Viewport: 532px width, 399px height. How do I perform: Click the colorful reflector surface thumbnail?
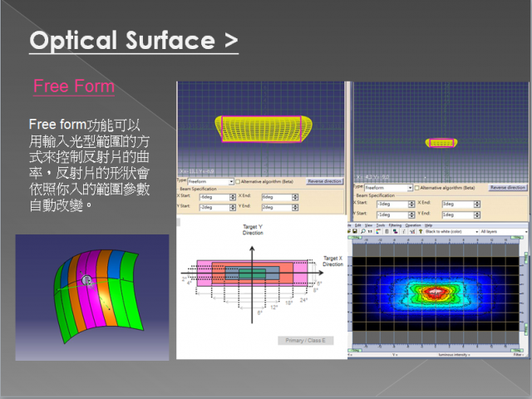click(91, 297)
